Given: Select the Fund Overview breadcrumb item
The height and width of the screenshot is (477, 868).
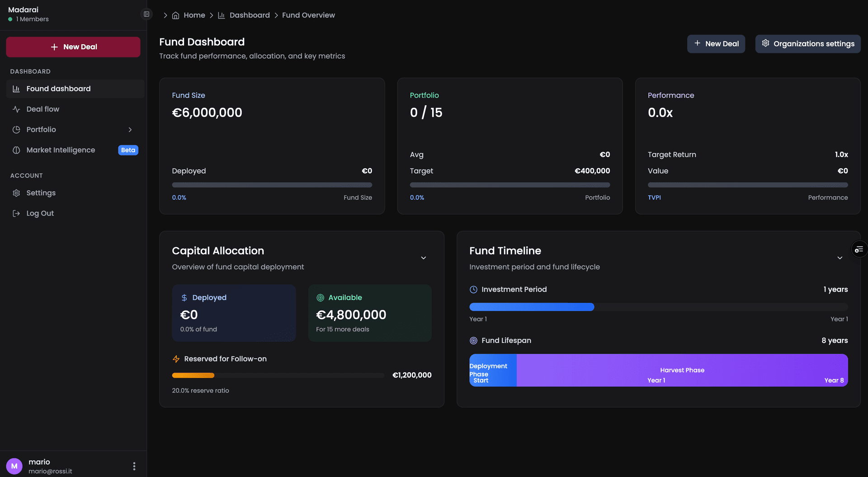Looking at the screenshot, I should (x=308, y=15).
